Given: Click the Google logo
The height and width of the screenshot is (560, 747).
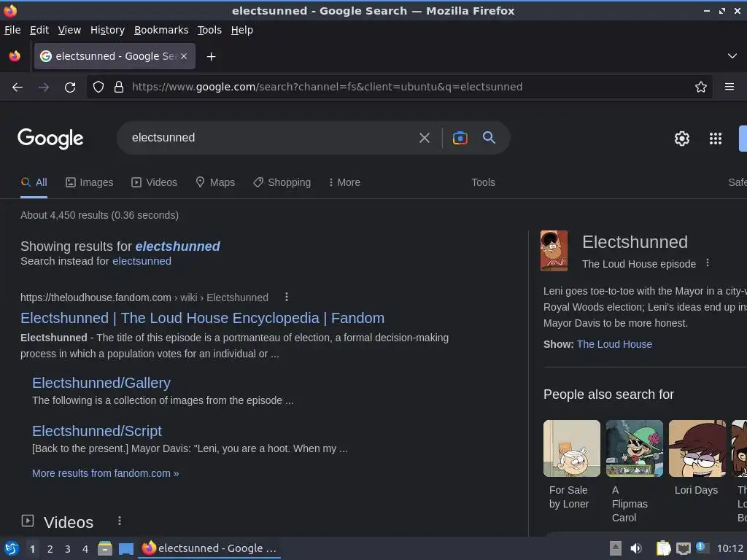Looking at the screenshot, I should pos(50,139).
